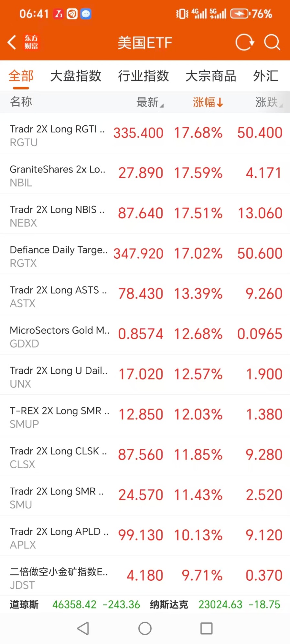
Task: Sort by 涨跌 column
Action: 268,102
